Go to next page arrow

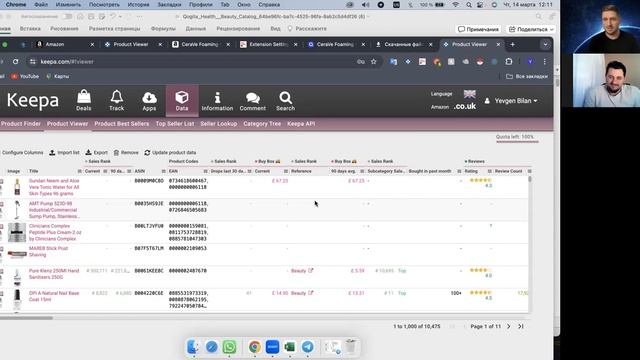(x=509, y=327)
